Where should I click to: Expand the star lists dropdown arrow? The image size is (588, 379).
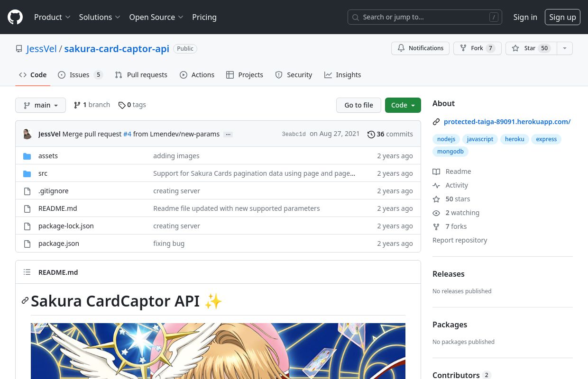click(564, 48)
